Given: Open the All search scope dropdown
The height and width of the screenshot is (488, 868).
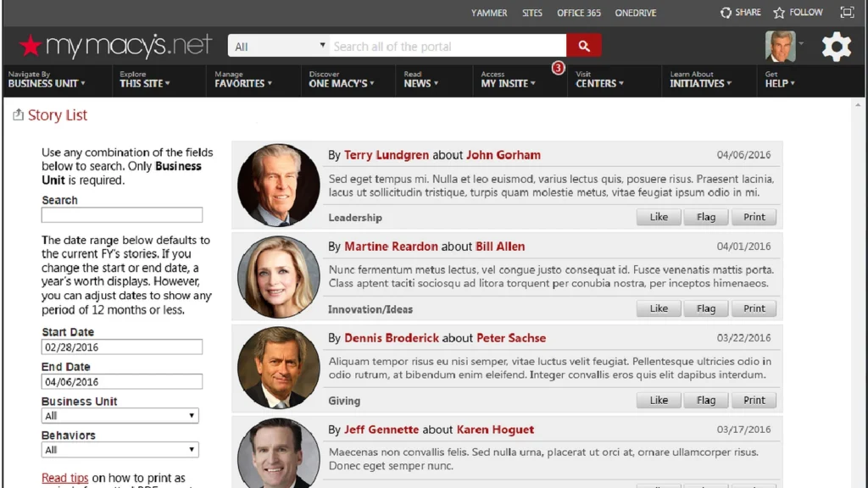Looking at the screenshot, I should coord(279,46).
